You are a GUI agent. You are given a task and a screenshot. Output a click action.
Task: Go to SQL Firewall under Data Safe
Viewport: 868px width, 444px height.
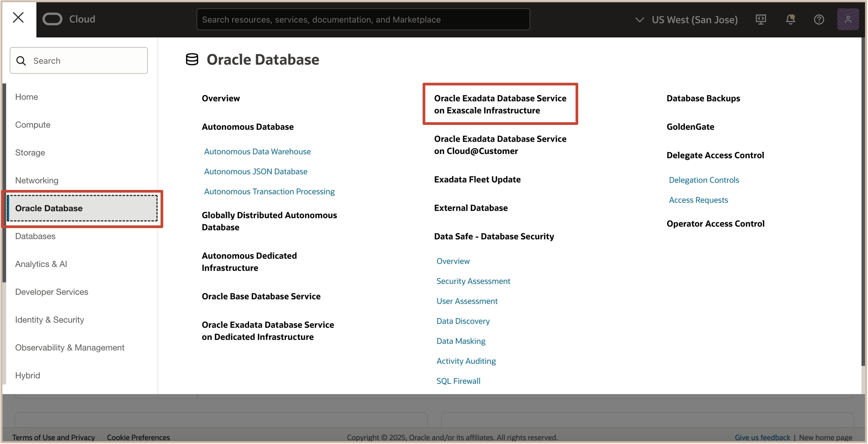click(458, 381)
